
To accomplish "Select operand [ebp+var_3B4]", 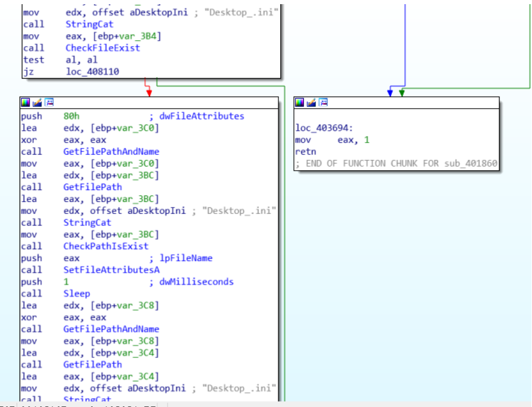I will (x=127, y=36).
